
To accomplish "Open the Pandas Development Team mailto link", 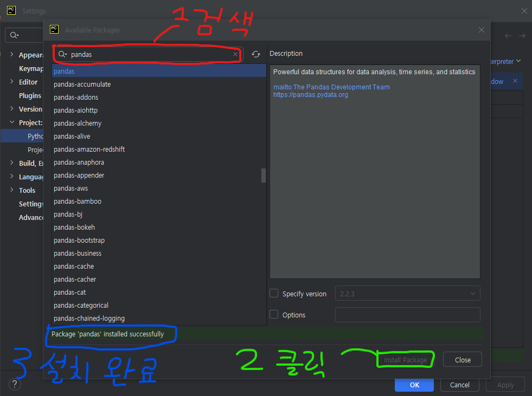I will tap(331, 87).
